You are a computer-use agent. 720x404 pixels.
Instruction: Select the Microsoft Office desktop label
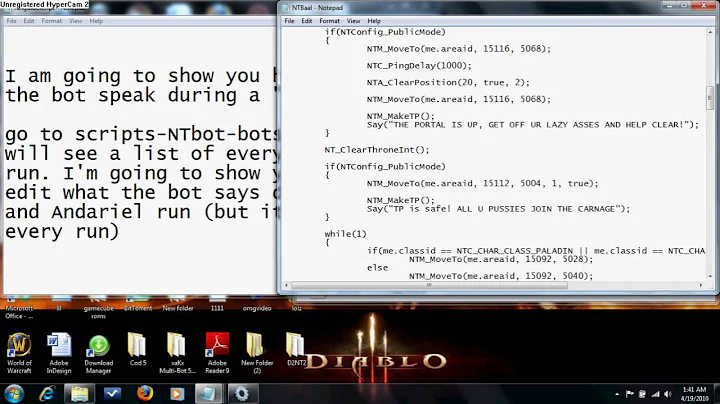19,312
